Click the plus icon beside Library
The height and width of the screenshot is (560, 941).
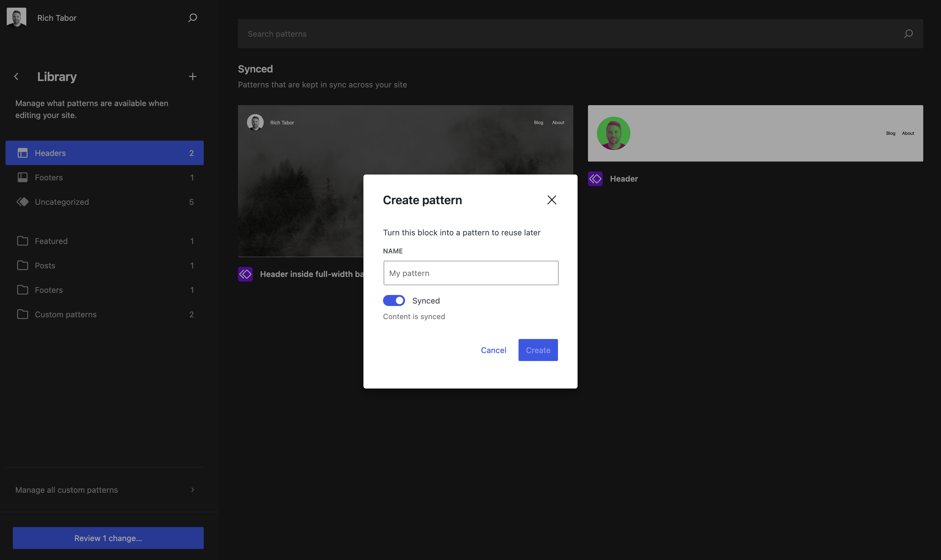tap(193, 77)
